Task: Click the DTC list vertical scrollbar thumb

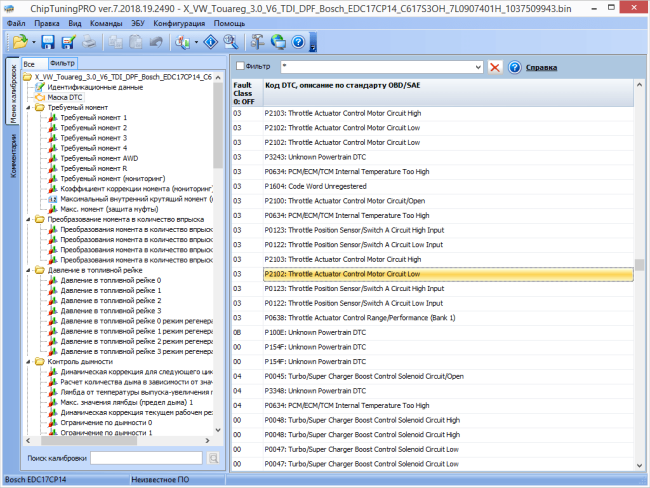Action: (x=639, y=265)
